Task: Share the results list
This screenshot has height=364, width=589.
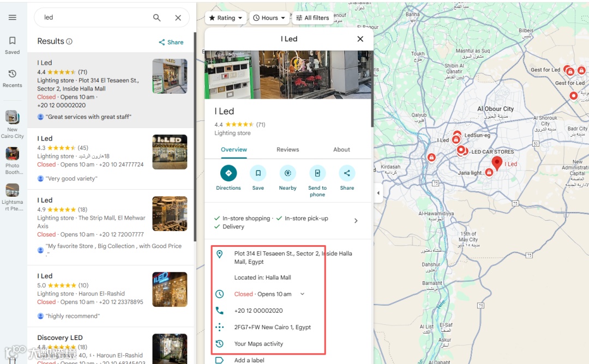Action: 171,42
